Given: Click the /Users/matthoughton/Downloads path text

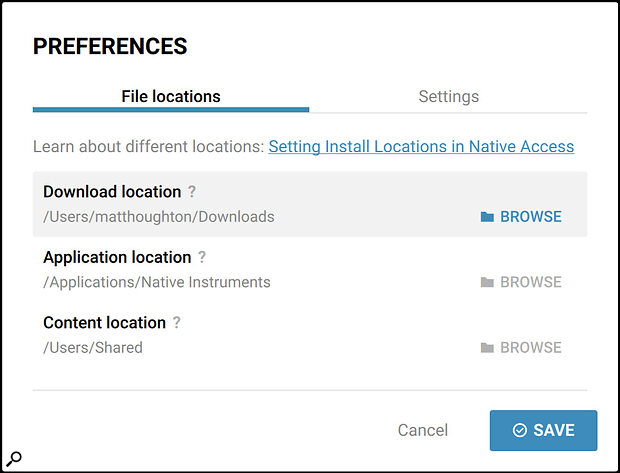Looking at the screenshot, I should 159,217.
